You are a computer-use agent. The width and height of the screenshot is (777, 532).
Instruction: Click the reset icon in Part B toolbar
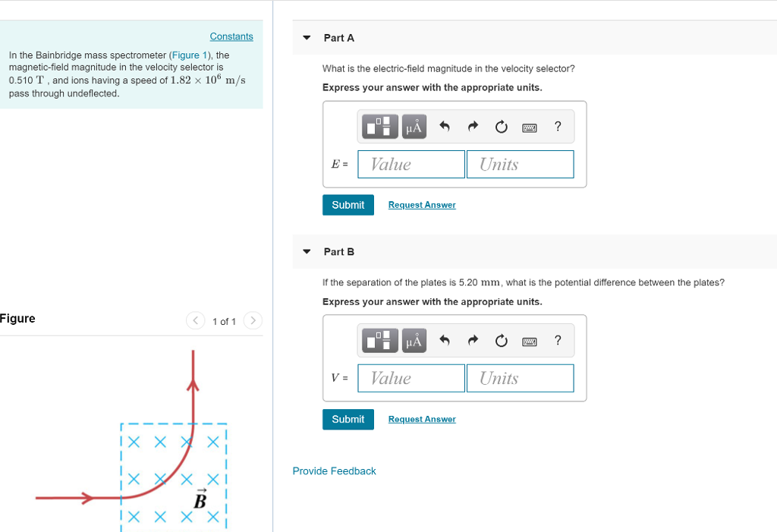(x=501, y=340)
